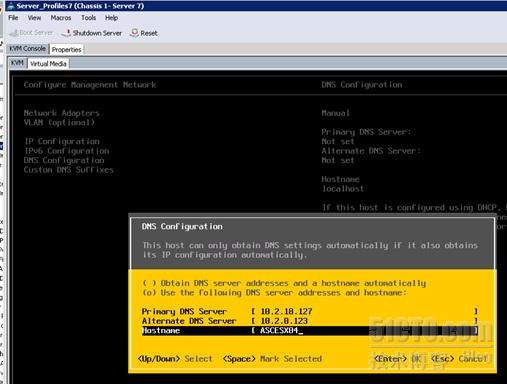507x384 pixels.
Task: Select the KVM sub-tab
Action: click(17, 63)
